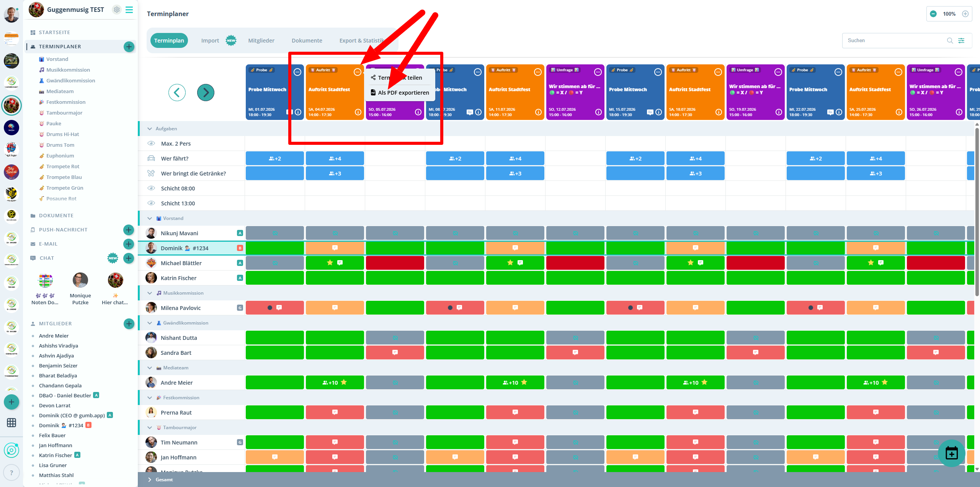Screen dimensions: 980x487
Task: Show info for Umfrage 05.07.2026 card
Action: [418, 112]
